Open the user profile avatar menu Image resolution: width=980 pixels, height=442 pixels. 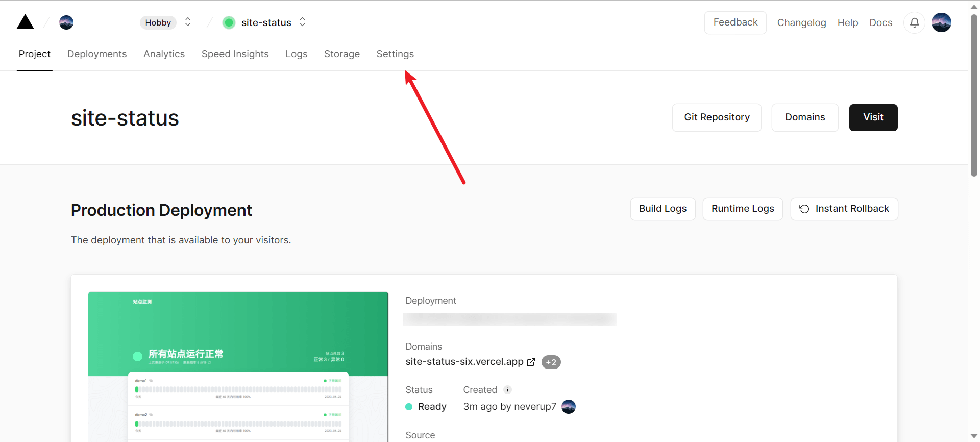(941, 22)
